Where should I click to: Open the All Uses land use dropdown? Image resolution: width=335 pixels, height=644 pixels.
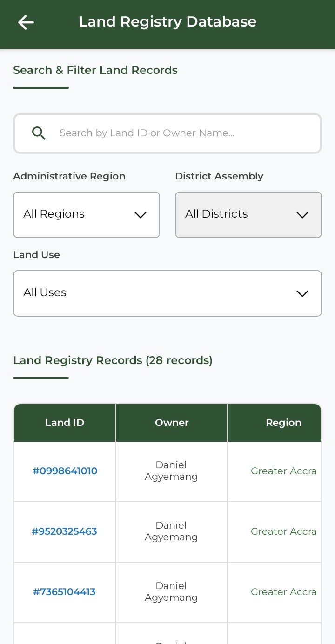[167, 293]
